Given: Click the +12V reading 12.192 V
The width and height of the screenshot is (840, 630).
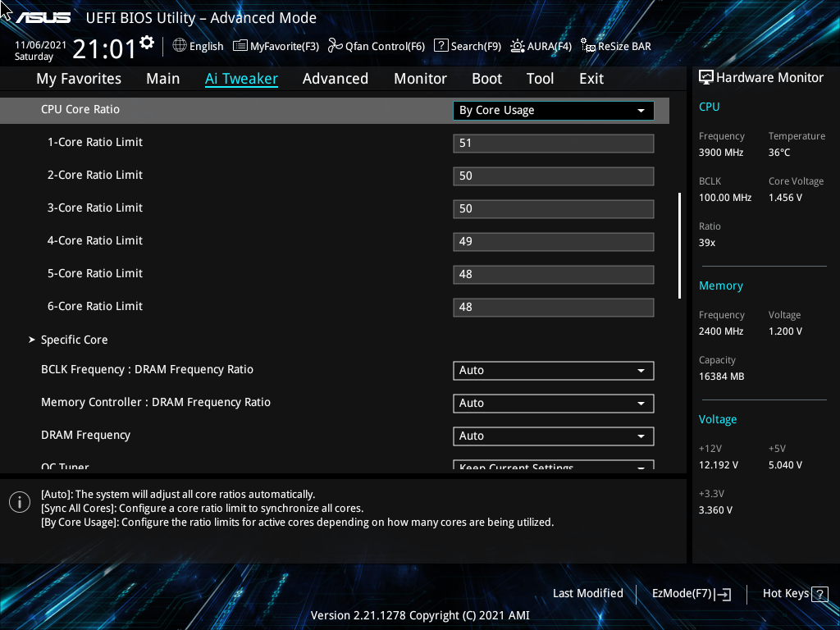Looking at the screenshot, I should coord(719,465).
